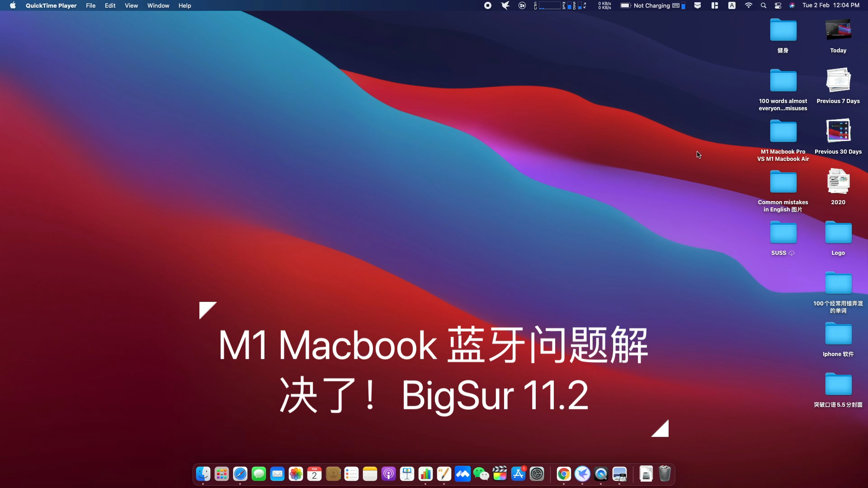
Task: Launch Google Chrome from the Dock
Action: (564, 474)
